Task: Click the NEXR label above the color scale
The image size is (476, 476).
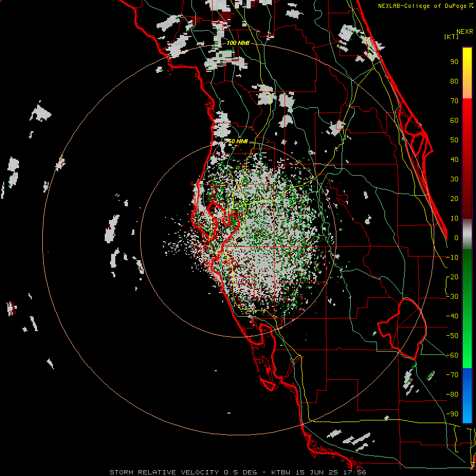Action: tap(465, 32)
